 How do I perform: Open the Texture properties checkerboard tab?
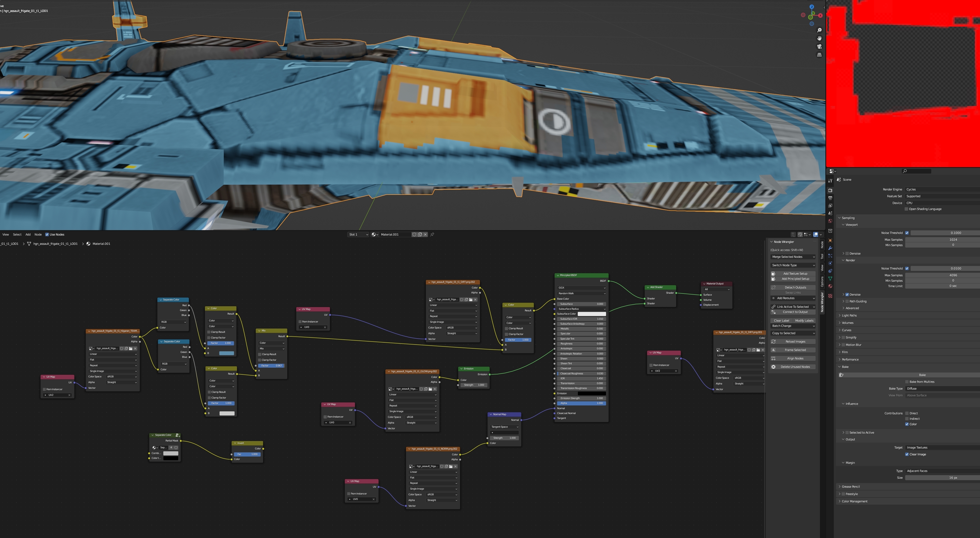point(830,296)
